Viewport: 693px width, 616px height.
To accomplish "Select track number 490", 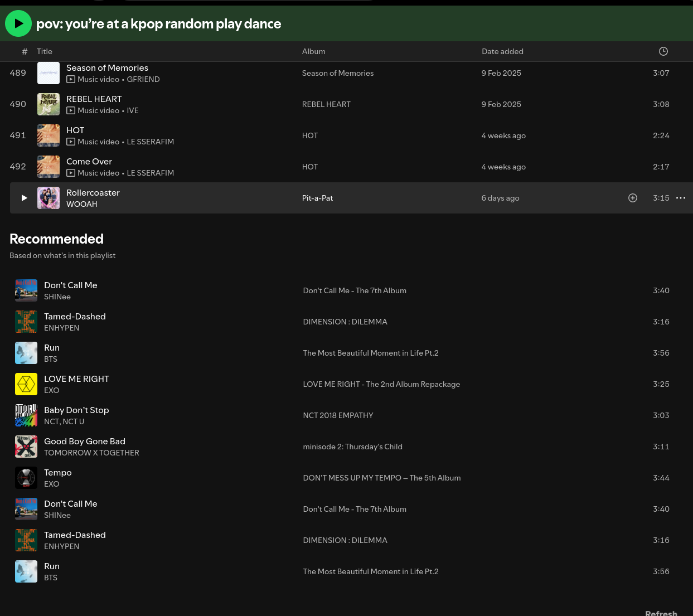I will point(18,104).
